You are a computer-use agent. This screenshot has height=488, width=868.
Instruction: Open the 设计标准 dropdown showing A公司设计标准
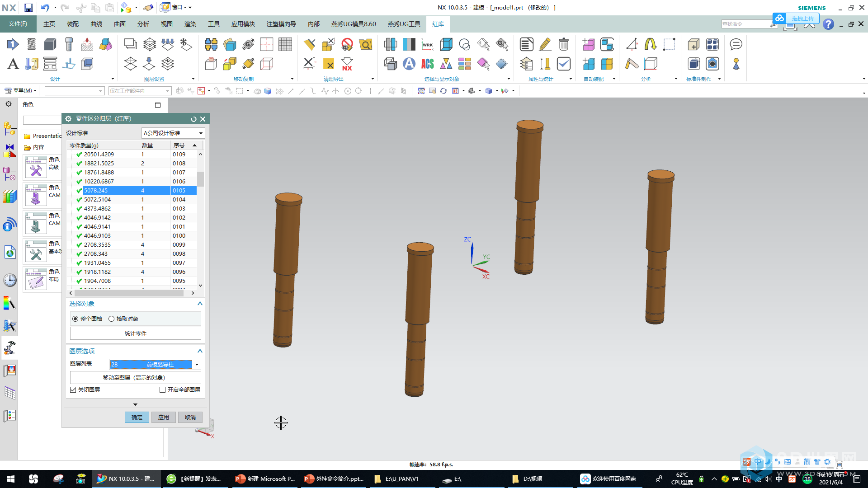coord(173,133)
